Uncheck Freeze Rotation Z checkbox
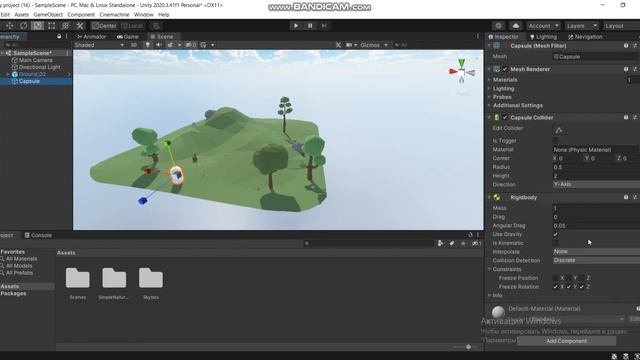Image resolution: width=640 pixels, height=360 pixels. (x=582, y=287)
